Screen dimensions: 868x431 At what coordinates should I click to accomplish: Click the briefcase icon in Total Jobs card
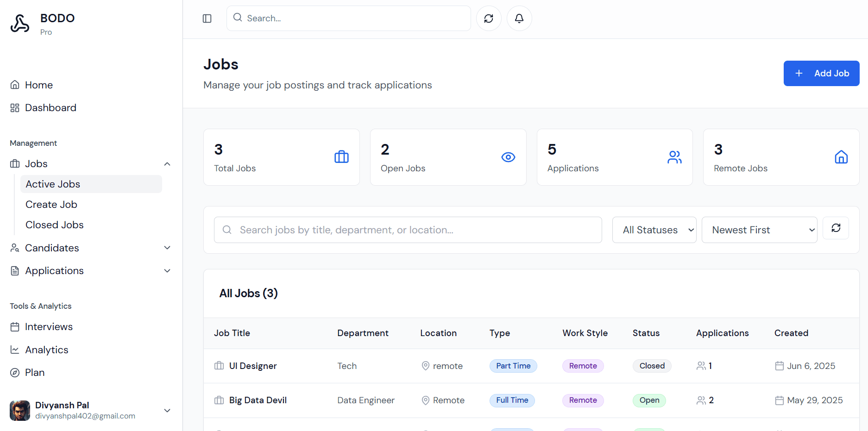click(341, 157)
